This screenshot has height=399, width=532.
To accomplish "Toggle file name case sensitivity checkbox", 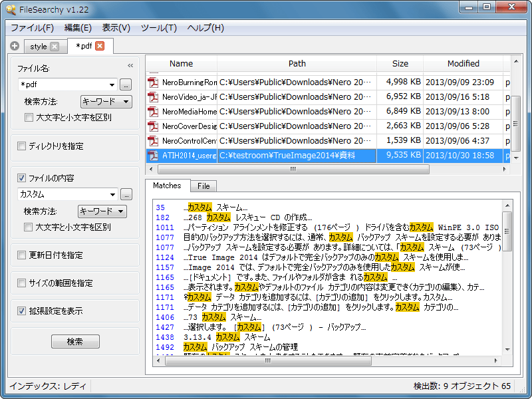I will (x=29, y=118).
